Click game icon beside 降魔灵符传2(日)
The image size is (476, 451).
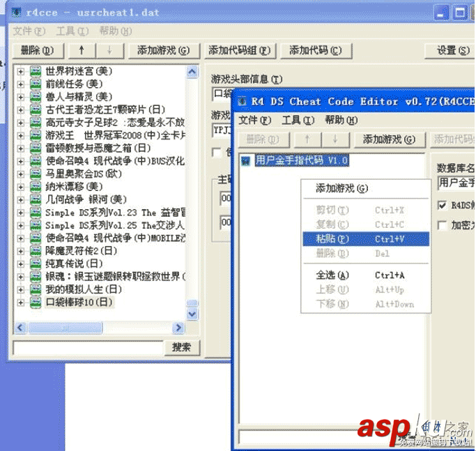pyautogui.click(x=36, y=251)
